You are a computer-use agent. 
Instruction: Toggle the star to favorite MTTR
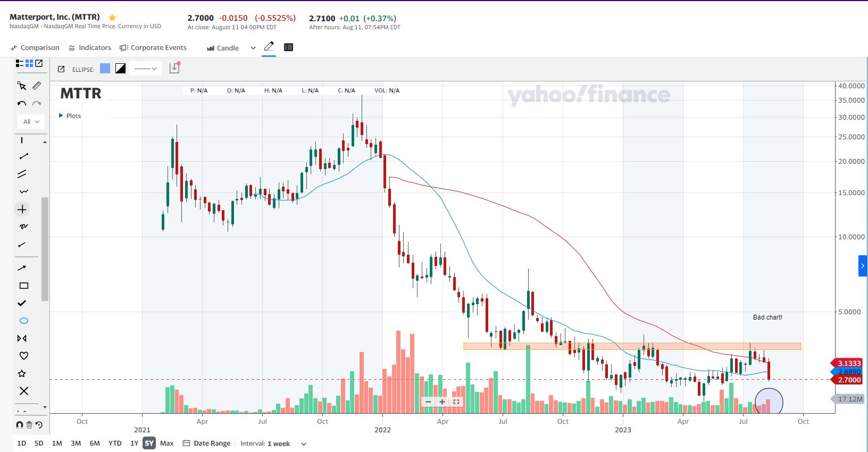click(x=112, y=18)
